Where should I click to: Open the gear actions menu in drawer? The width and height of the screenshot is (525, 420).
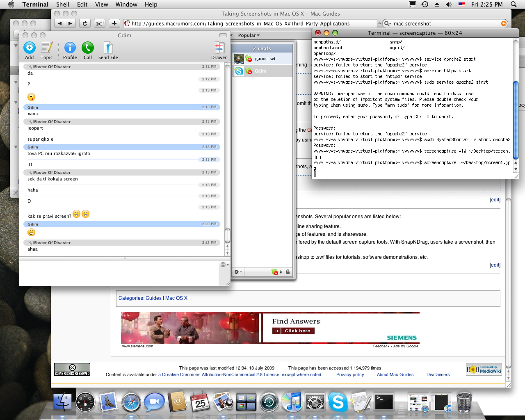[x=237, y=272]
